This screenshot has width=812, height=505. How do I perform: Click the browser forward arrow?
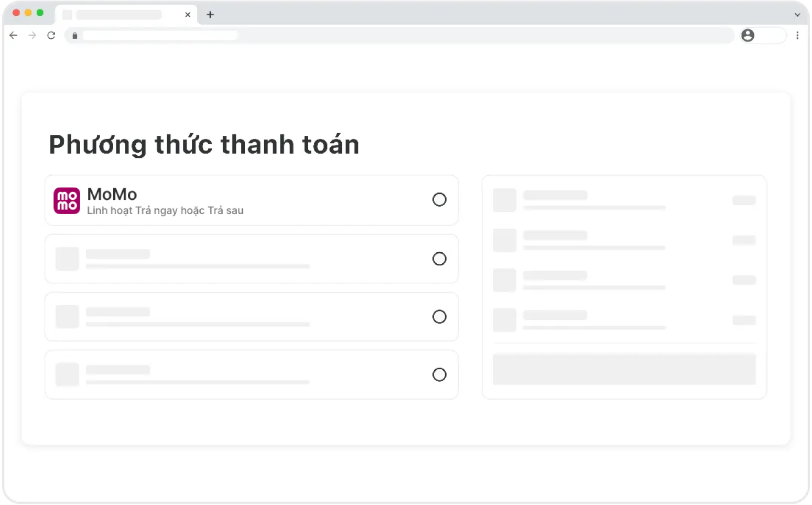[33, 35]
